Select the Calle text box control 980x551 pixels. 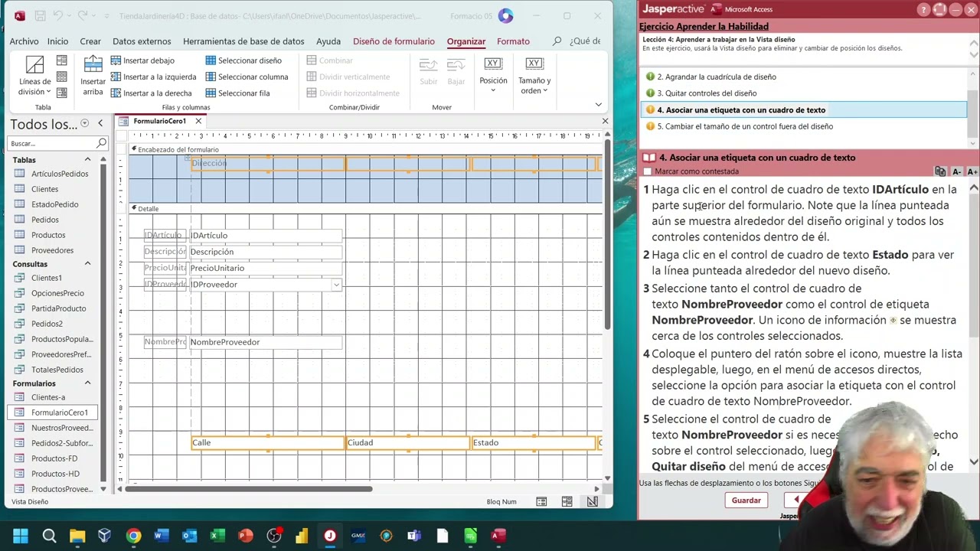pos(268,442)
